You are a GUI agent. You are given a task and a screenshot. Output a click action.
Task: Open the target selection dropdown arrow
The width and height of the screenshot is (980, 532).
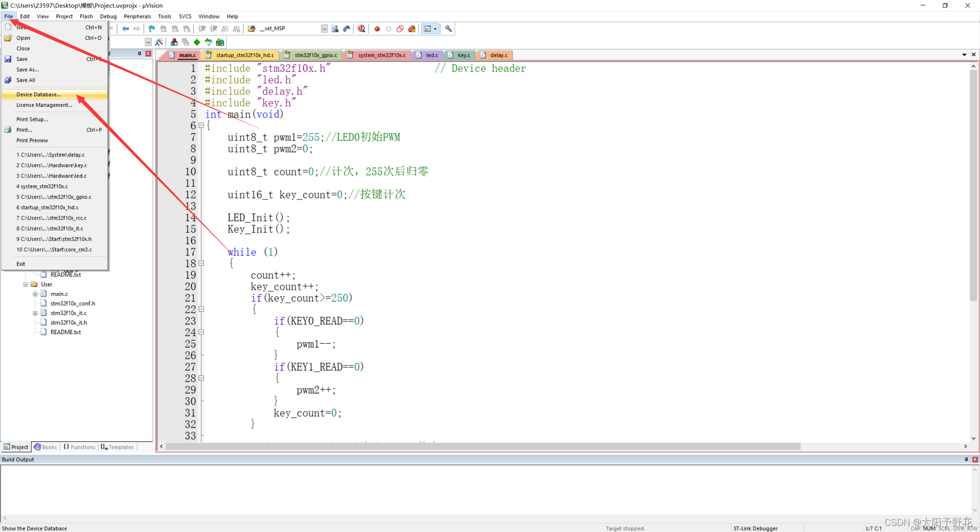148,42
